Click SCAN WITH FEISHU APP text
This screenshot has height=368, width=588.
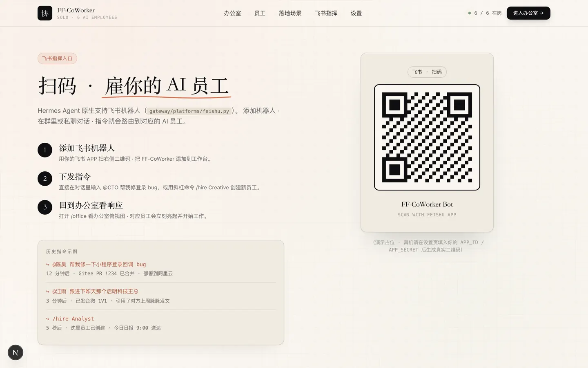pos(427,215)
